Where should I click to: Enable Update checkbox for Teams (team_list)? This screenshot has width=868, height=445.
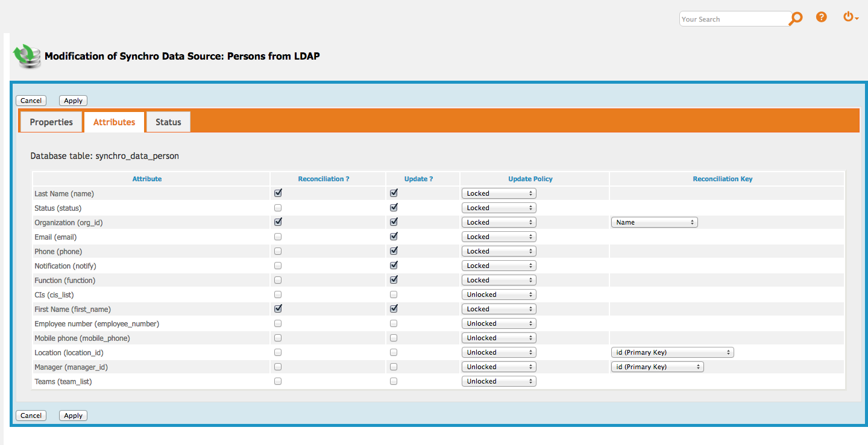pyautogui.click(x=394, y=381)
